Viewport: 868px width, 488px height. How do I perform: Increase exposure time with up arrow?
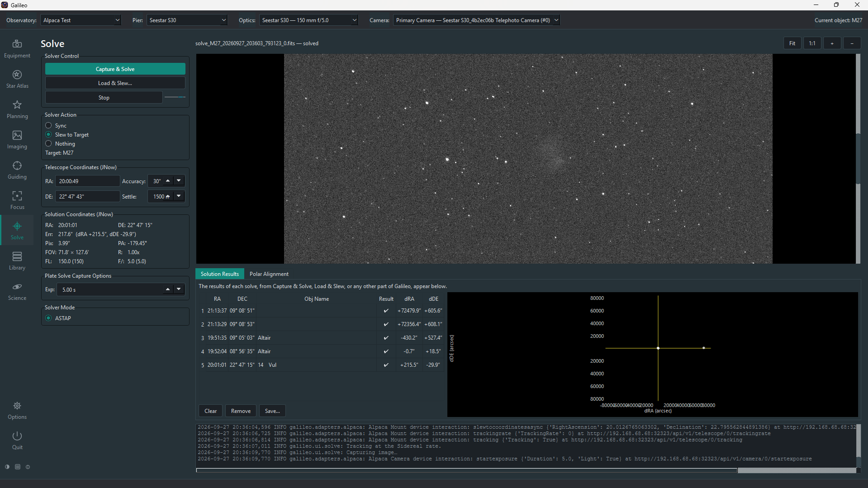coord(168,289)
